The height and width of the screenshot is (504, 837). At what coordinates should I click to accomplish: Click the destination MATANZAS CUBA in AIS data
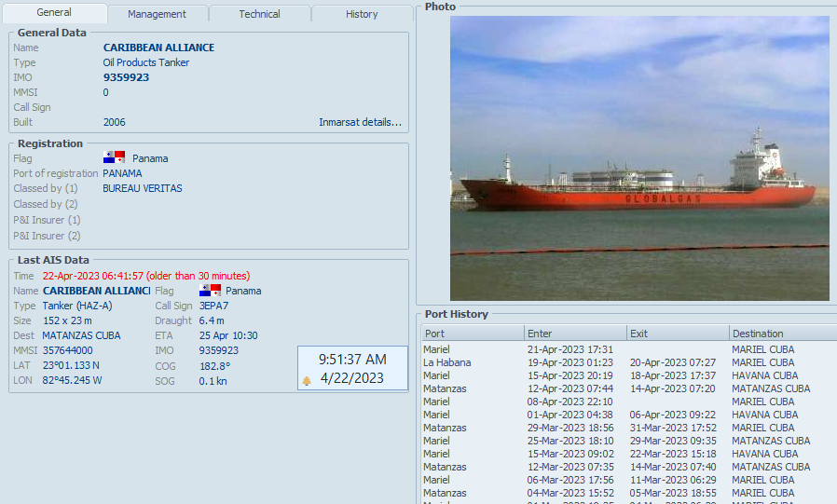81,335
